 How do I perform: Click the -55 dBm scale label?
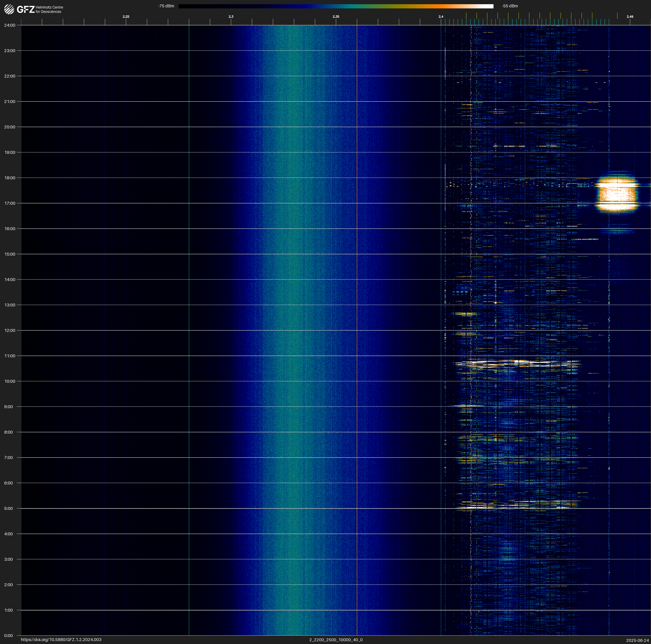[510, 6]
